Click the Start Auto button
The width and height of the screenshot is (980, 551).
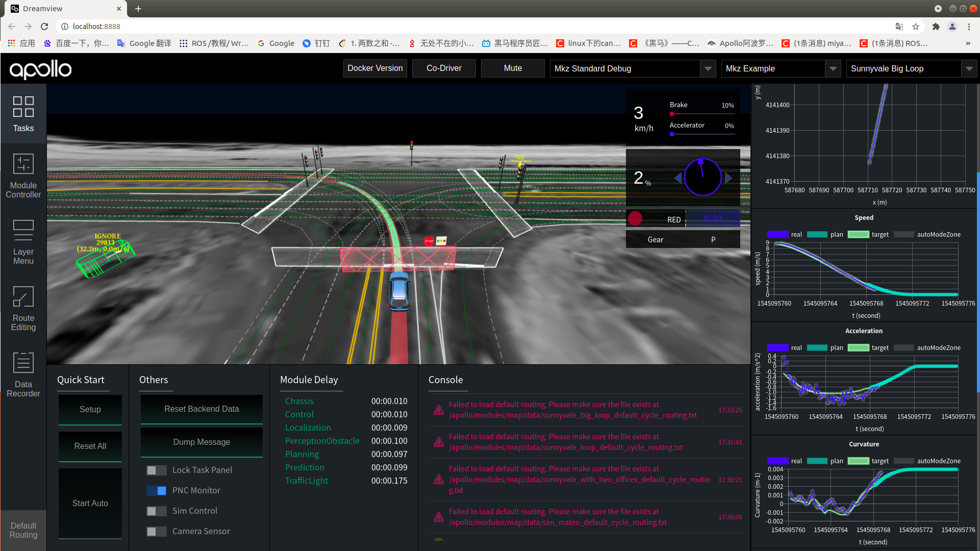point(90,504)
